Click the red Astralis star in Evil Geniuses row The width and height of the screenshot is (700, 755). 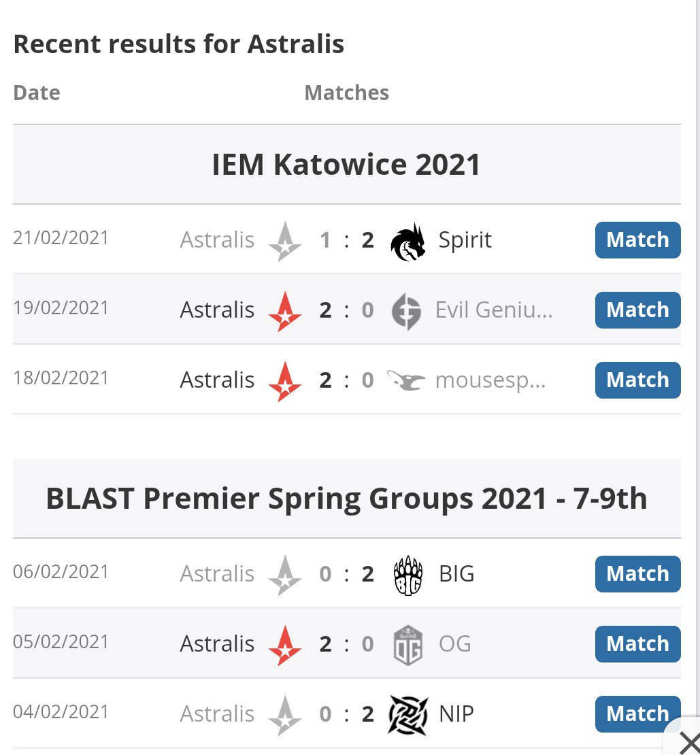[x=285, y=312]
